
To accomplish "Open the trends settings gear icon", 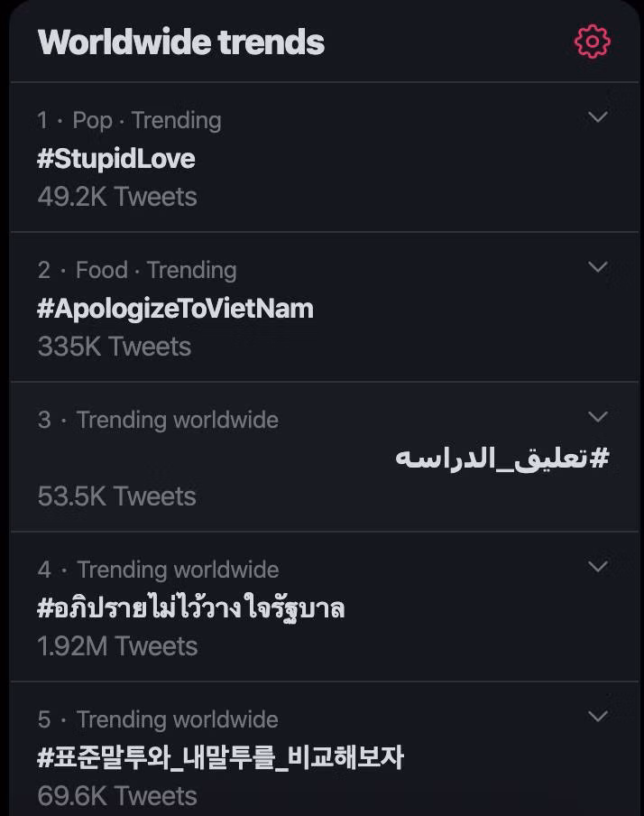I will [593, 41].
